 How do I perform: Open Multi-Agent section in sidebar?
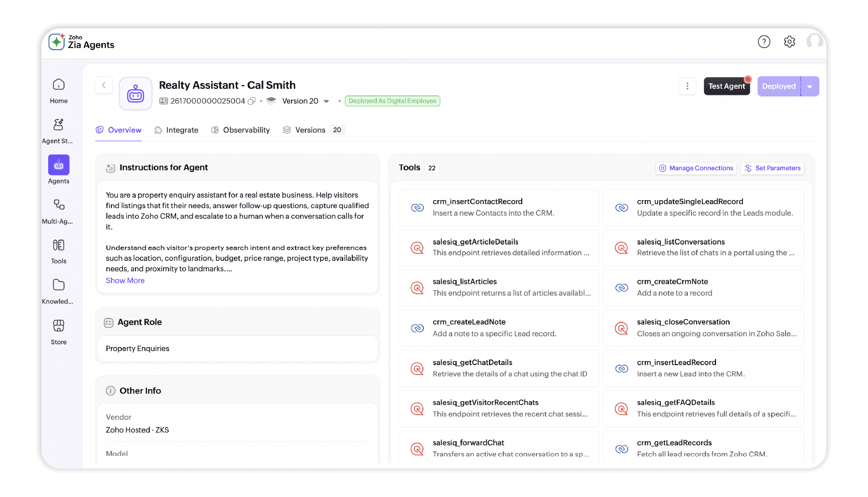click(58, 211)
